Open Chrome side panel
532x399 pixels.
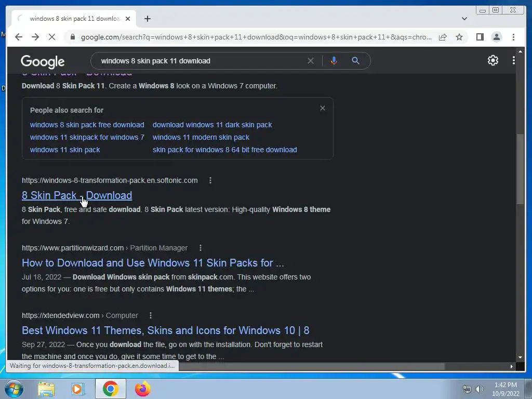480,37
